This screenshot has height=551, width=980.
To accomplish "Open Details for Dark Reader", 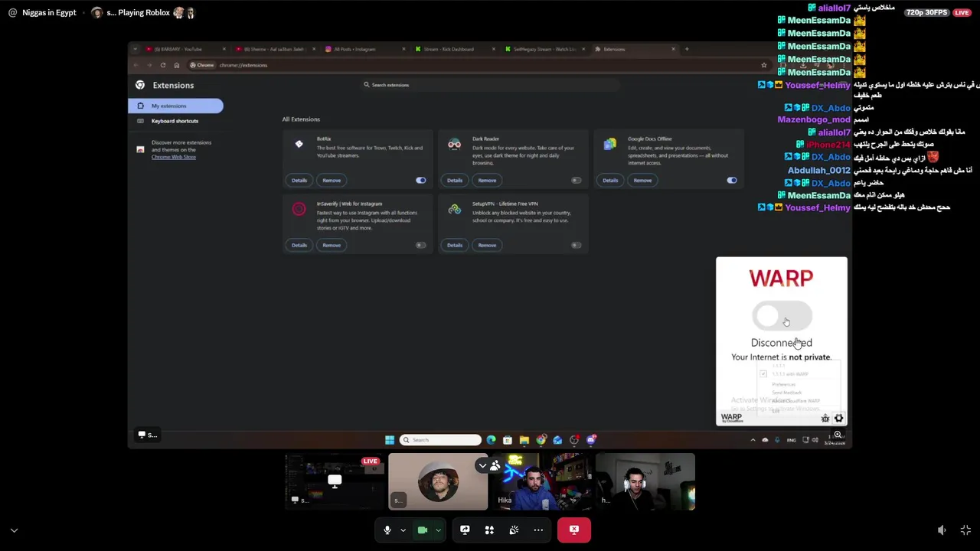I will pos(454,181).
